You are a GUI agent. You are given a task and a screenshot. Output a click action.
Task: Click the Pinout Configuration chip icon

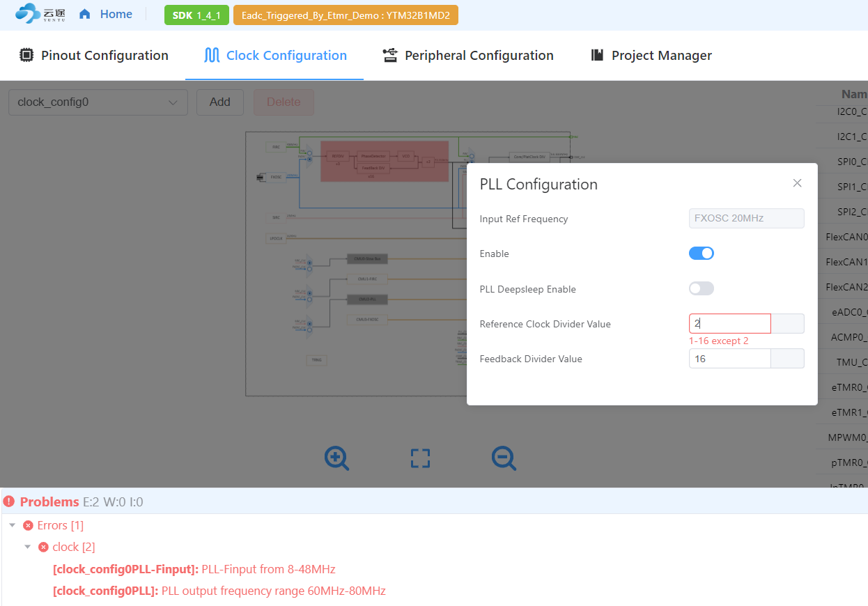pos(26,55)
